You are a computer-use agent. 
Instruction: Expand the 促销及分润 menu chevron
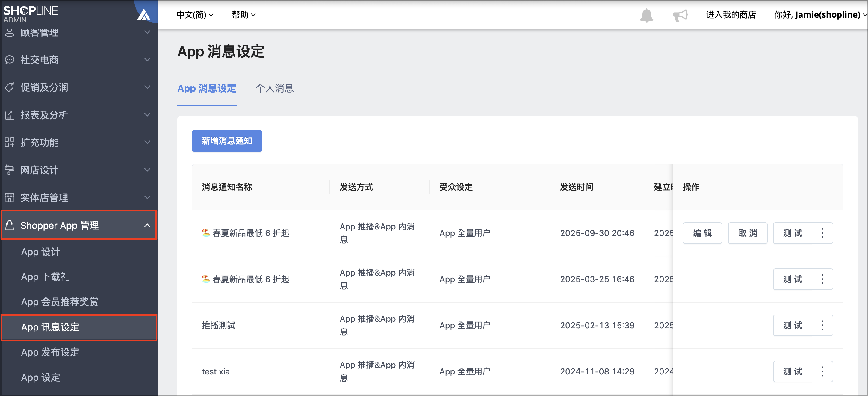click(x=147, y=87)
